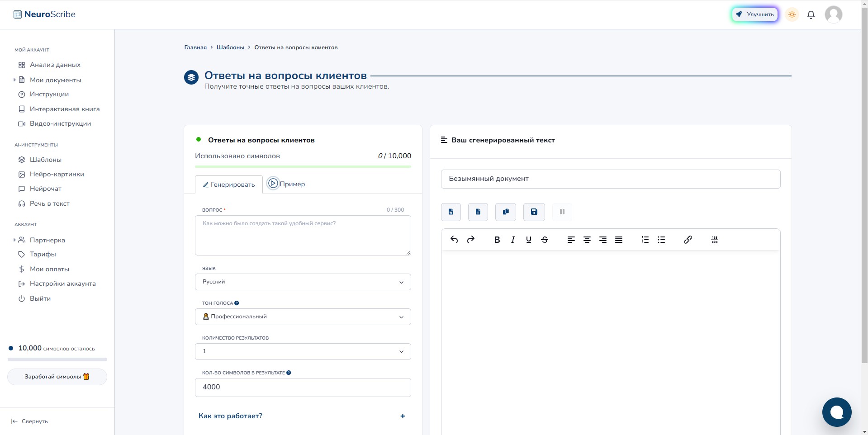The width and height of the screenshot is (868, 435).
Task: Open Шаблоны in sidebar menu
Action: 40,160
